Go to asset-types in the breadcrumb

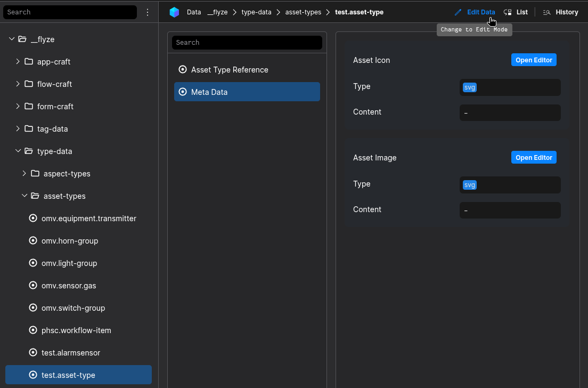click(303, 12)
